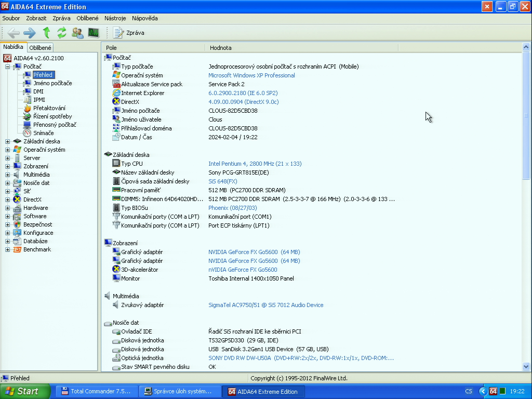Open IPMI tree entry
This screenshot has width=532, height=399.
coord(39,100)
